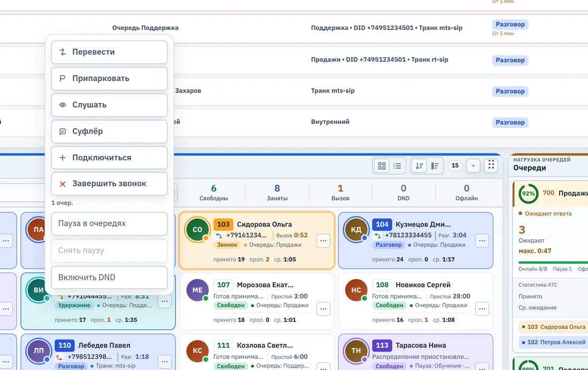Open the more menu on Морозова card
Screen dimensions: 588x370
click(x=323, y=309)
